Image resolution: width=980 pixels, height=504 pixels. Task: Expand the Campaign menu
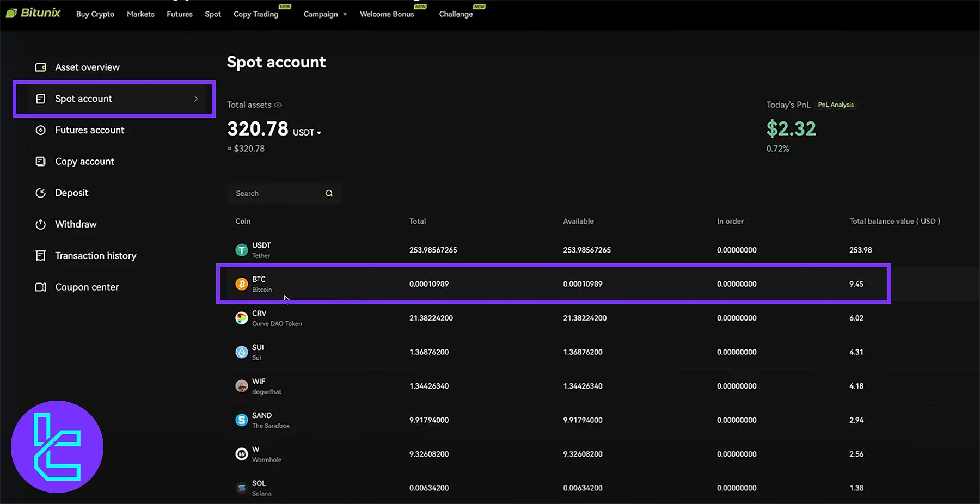click(325, 14)
